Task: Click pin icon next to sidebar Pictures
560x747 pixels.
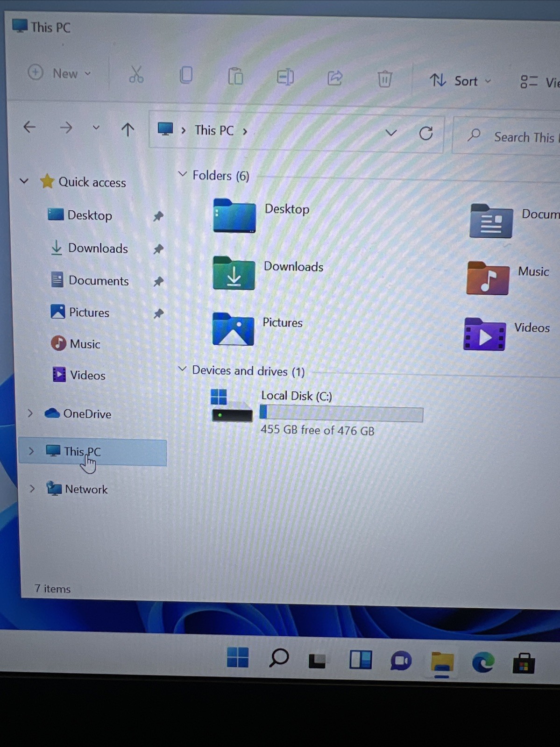Action: [159, 313]
